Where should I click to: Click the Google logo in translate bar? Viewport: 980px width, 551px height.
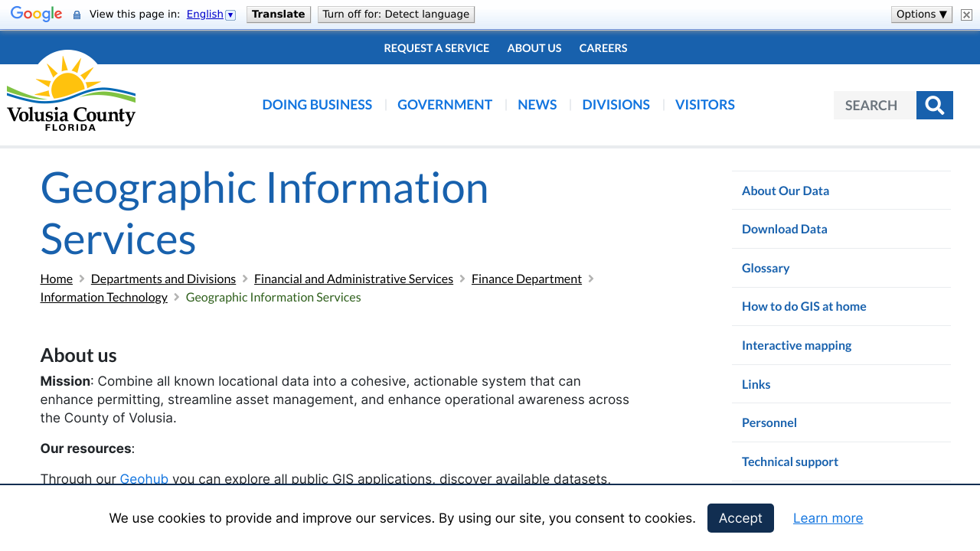tap(36, 13)
